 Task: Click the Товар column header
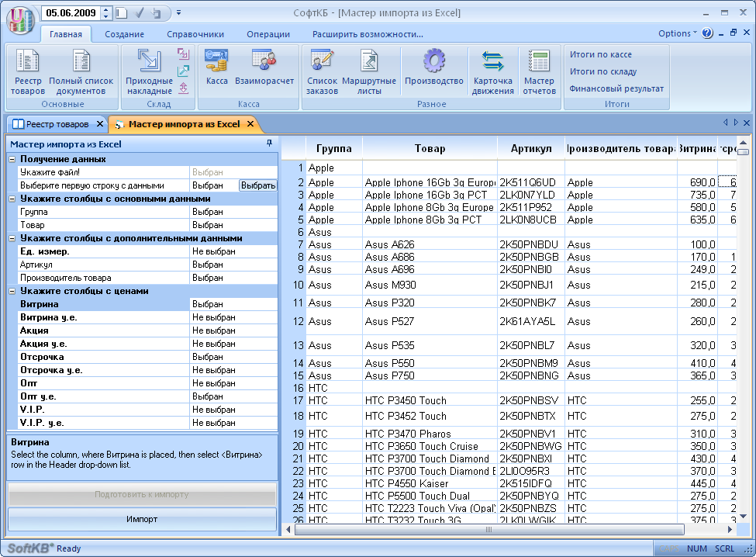pyautogui.click(x=430, y=148)
